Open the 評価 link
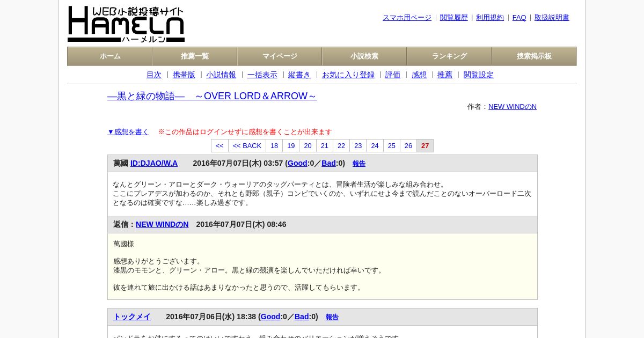Image resolution: width=644 pixels, height=338 pixels. [393, 75]
